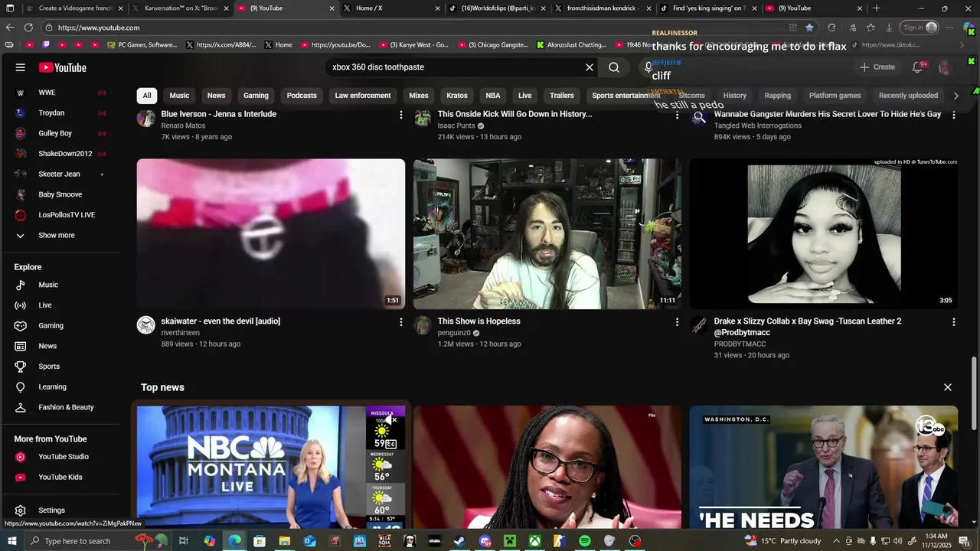Open the account avatar menu
Image resolution: width=980 pixels, height=551 pixels.
tap(945, 67)
